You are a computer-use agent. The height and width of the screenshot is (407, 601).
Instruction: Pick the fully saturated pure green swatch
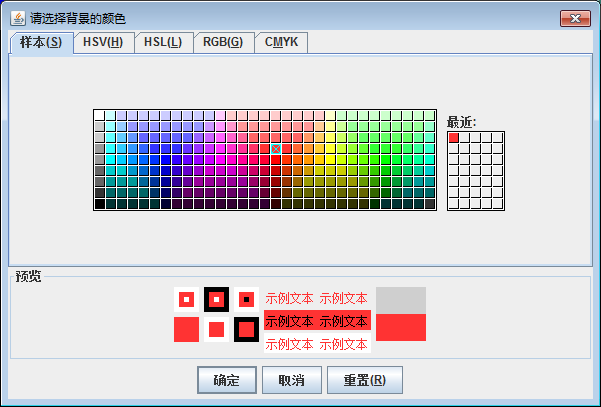click(x=386, y=159)
